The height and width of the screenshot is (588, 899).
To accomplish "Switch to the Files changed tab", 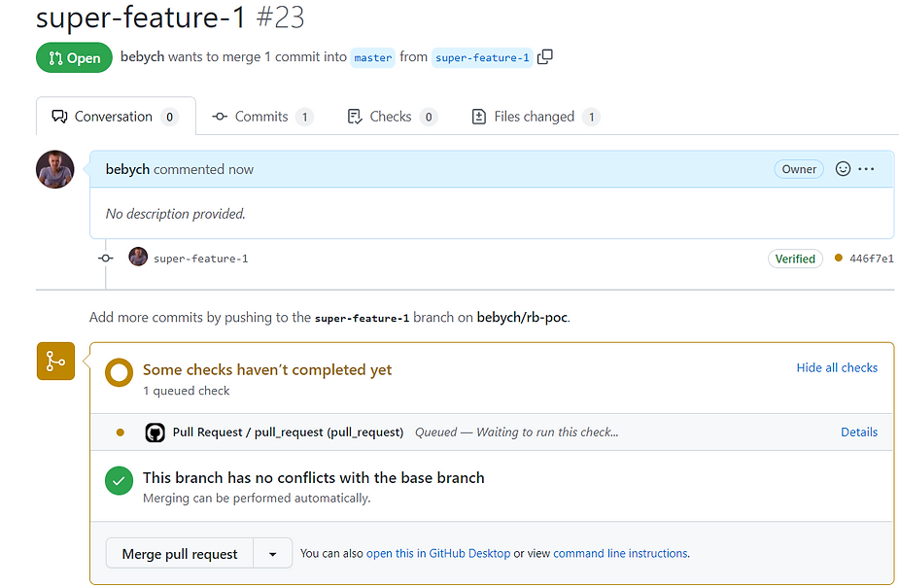I will pos(536,117).
